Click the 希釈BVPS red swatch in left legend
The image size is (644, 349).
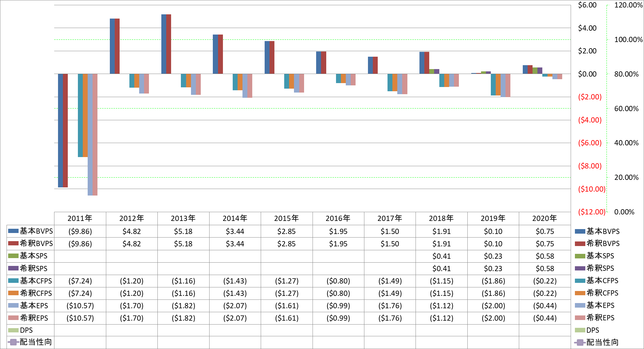point(13,243)
